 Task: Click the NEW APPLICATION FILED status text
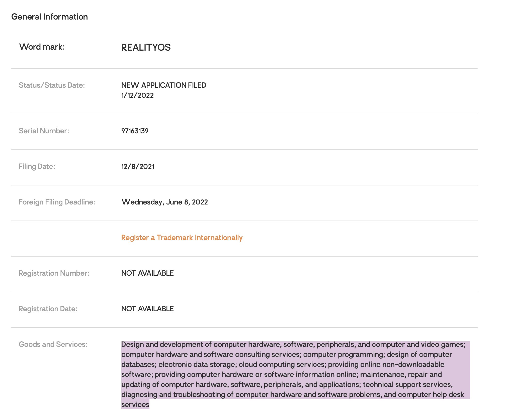pyautogui.click(x=163, y=85)
